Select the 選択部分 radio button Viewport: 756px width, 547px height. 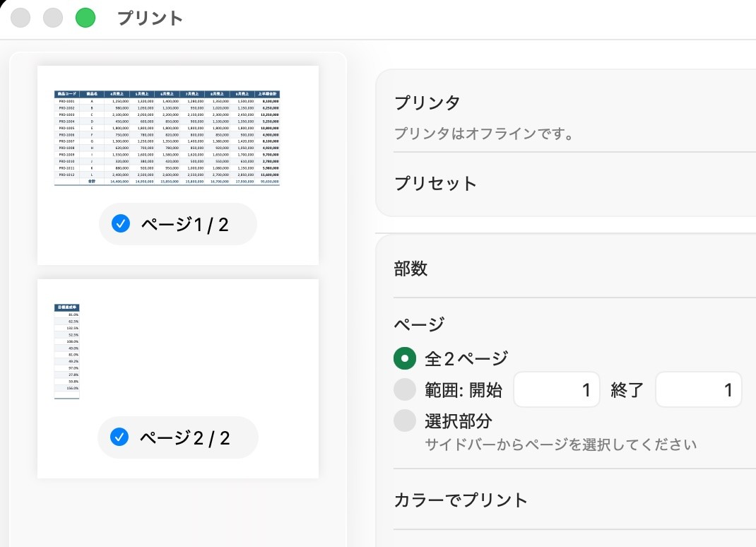tap(405, 420)
